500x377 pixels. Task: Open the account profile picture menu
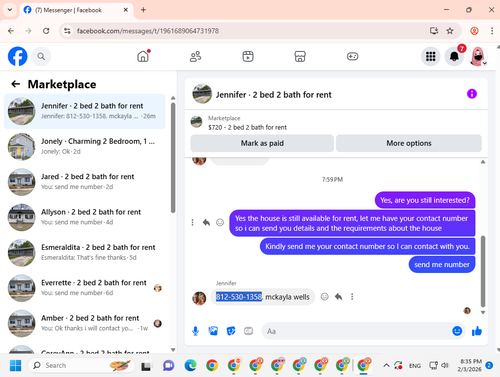pos(478,56)
